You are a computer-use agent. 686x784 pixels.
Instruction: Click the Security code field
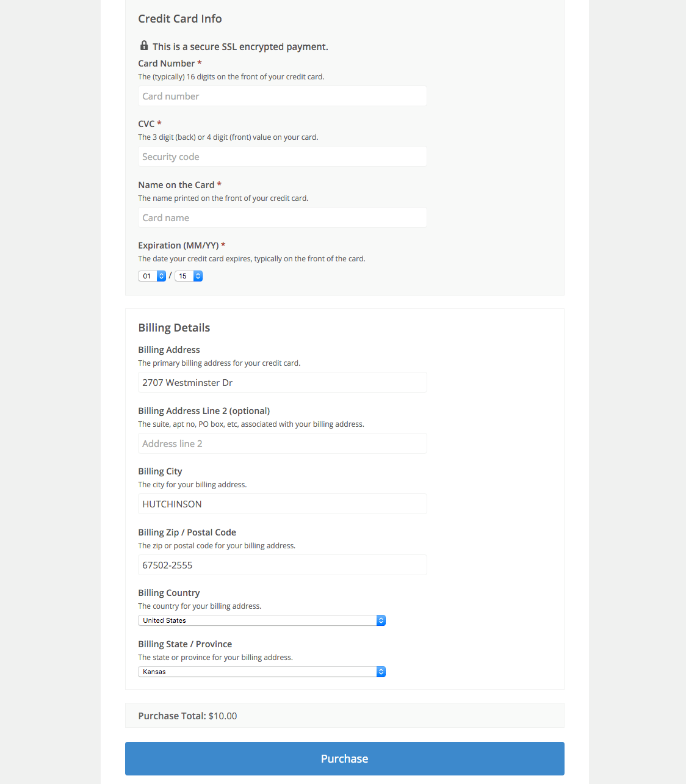click(282, 156)
